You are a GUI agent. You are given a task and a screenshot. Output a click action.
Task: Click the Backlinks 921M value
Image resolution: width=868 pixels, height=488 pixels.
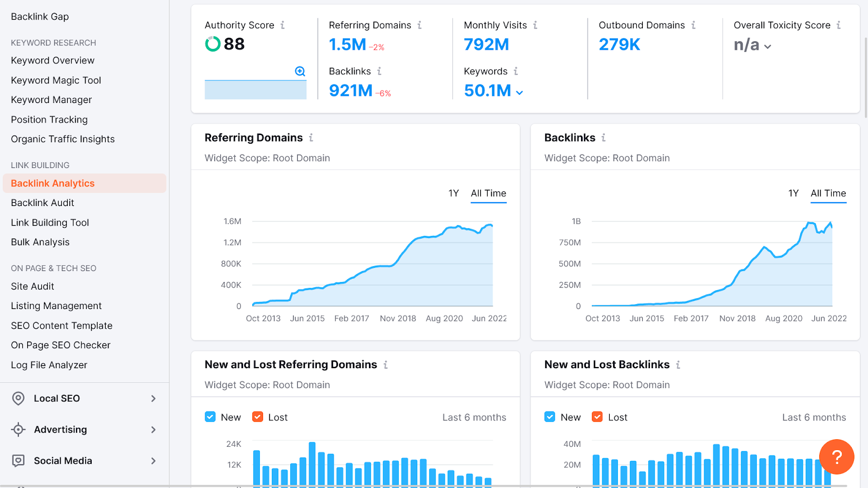pos(351,91)
